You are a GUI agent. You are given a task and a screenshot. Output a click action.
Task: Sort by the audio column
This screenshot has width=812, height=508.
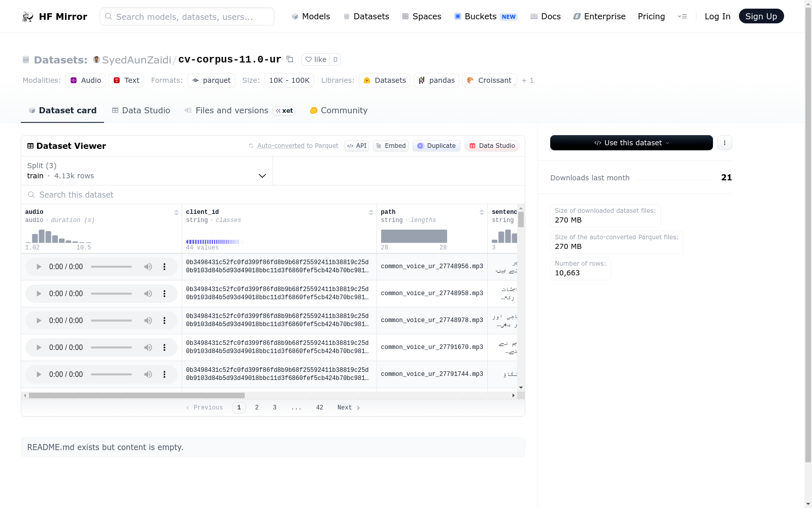pyautogui.click(x=176, y=212)
